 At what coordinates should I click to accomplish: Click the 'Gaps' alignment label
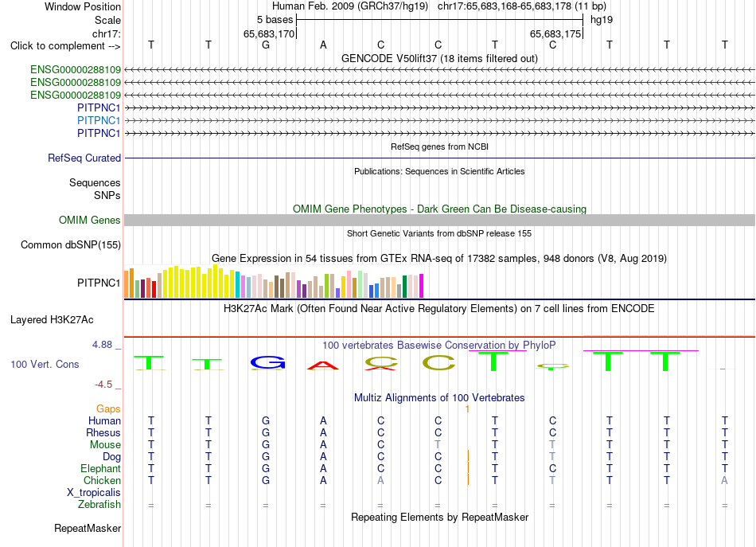[108, 409]
